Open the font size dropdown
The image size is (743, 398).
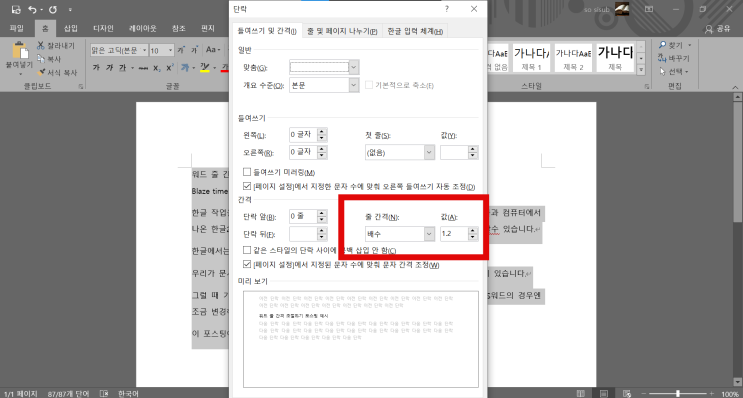click(171, 50)
